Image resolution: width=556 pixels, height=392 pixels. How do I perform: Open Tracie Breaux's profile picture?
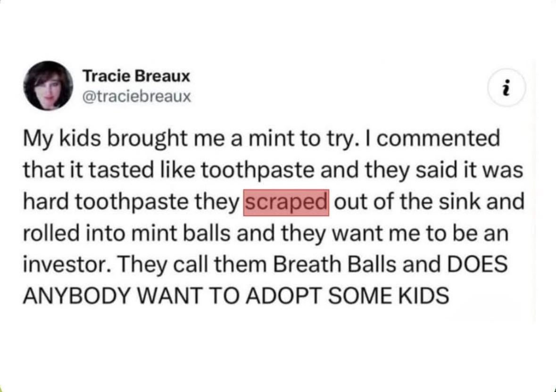click(47, 85)
